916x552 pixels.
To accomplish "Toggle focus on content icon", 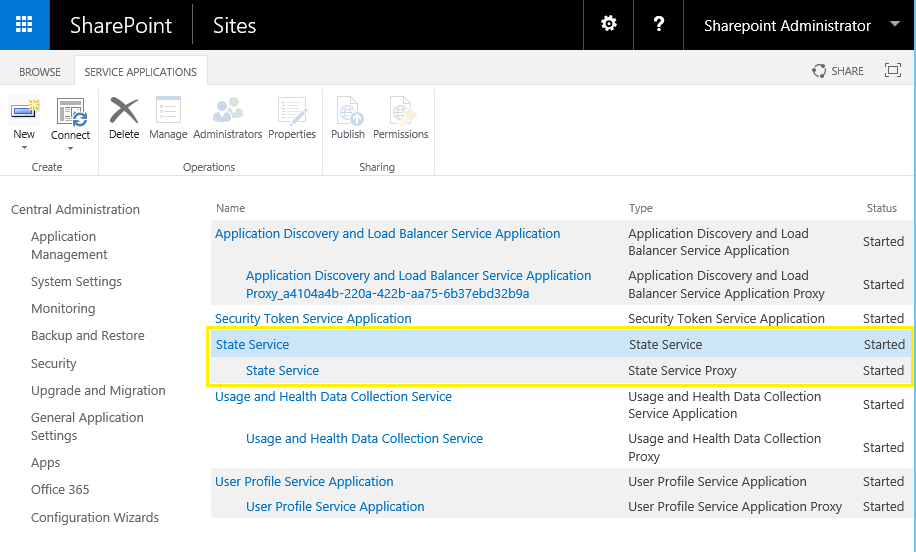I will [x=893, y=70].
